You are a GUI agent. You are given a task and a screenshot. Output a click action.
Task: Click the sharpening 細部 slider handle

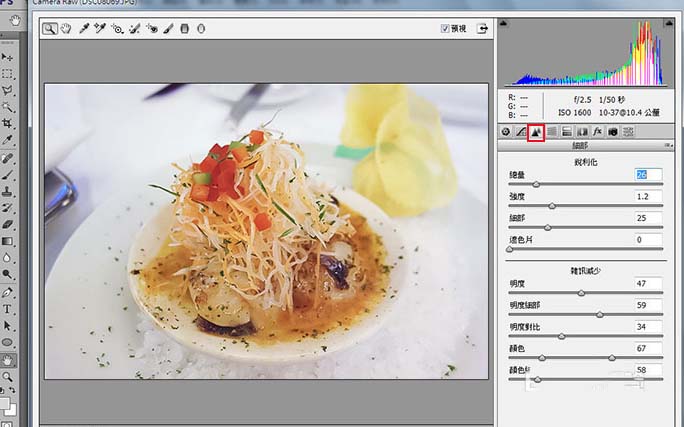click(547, 228)
